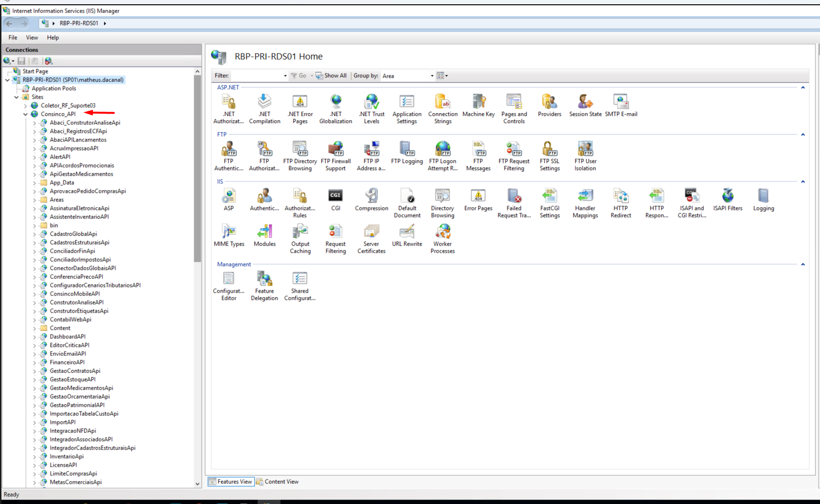The width and height of the screenshot is (820, 504).
Task: Open Feature Delegation
Action: click(x=264, y=286)
